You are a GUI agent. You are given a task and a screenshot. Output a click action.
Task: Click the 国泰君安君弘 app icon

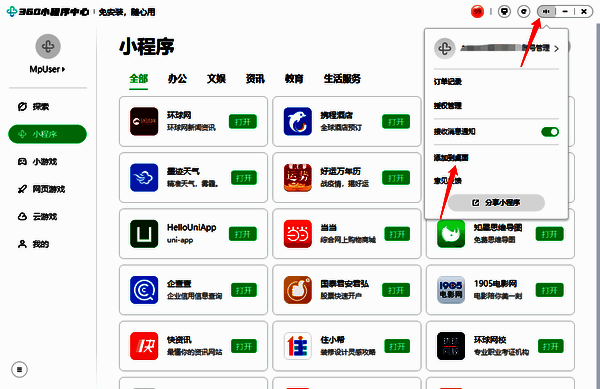(298, 290)
